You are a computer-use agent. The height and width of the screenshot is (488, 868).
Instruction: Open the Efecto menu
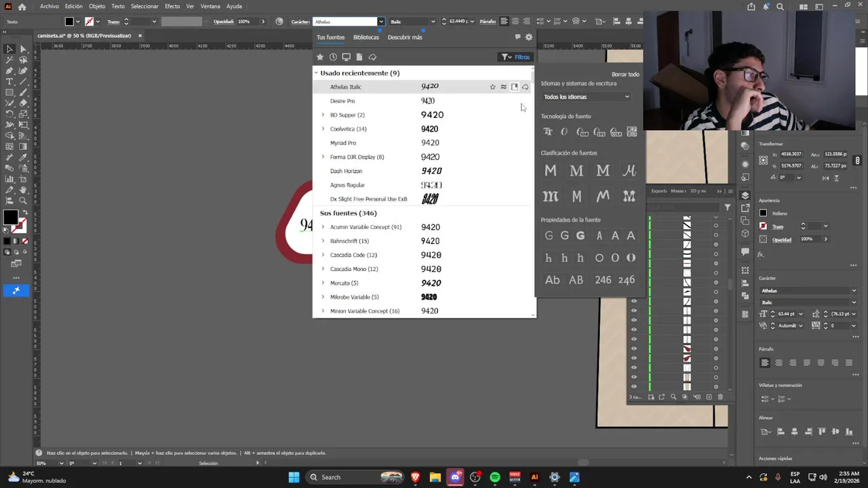point(172,6)
